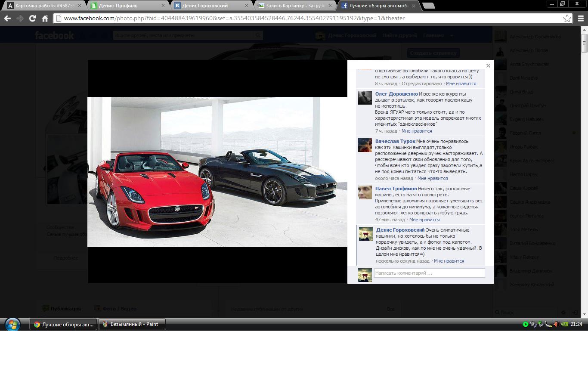Screen dimensions: 588x378
Task: Click the page scrollbar down arrow
Action: (x=585, y=314)
